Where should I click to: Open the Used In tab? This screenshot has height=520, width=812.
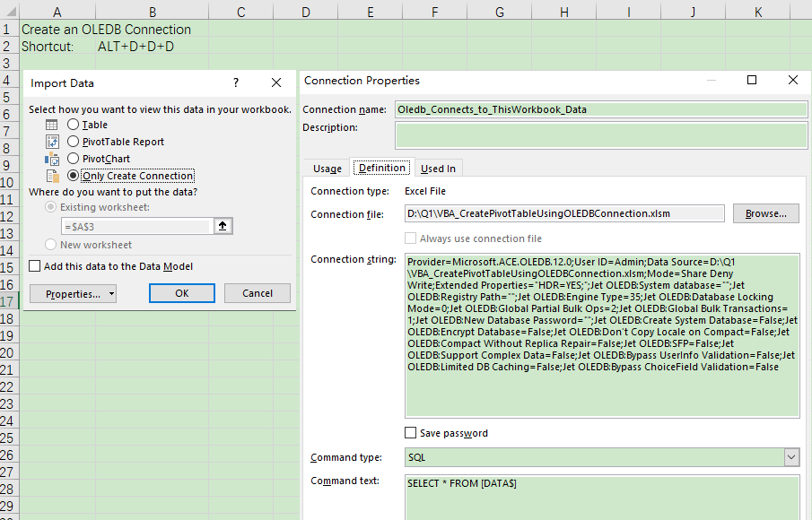438,168
